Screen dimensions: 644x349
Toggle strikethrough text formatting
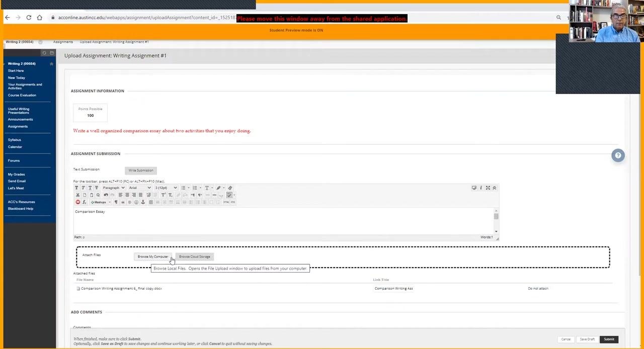click(x=97, y=188)
